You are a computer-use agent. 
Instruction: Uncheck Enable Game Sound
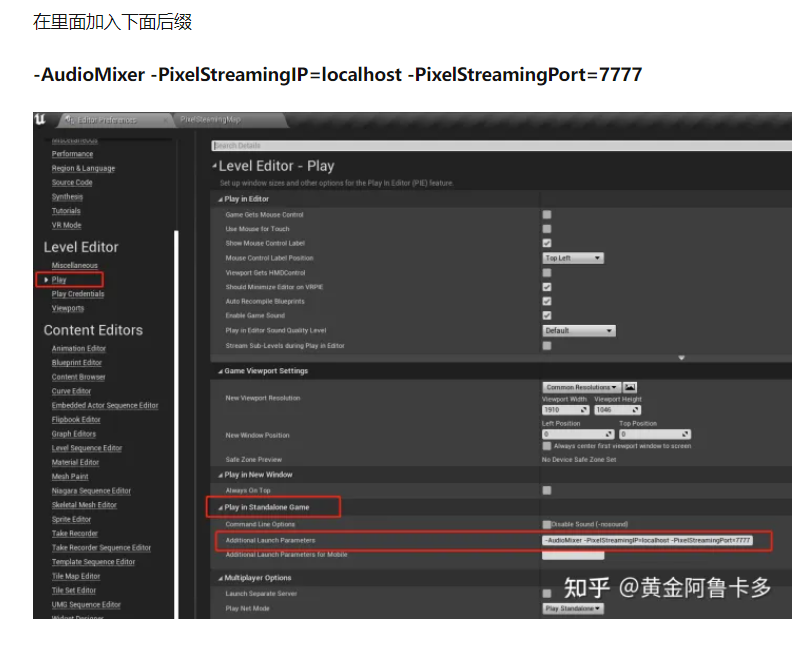tap(547, 316)
